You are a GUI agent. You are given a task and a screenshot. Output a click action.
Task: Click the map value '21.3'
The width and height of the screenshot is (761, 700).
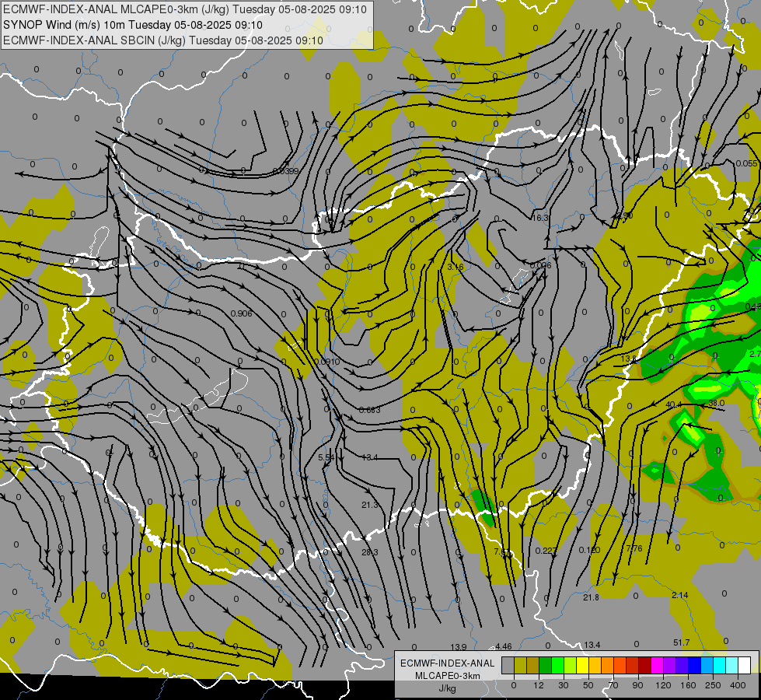click(370, 506)
